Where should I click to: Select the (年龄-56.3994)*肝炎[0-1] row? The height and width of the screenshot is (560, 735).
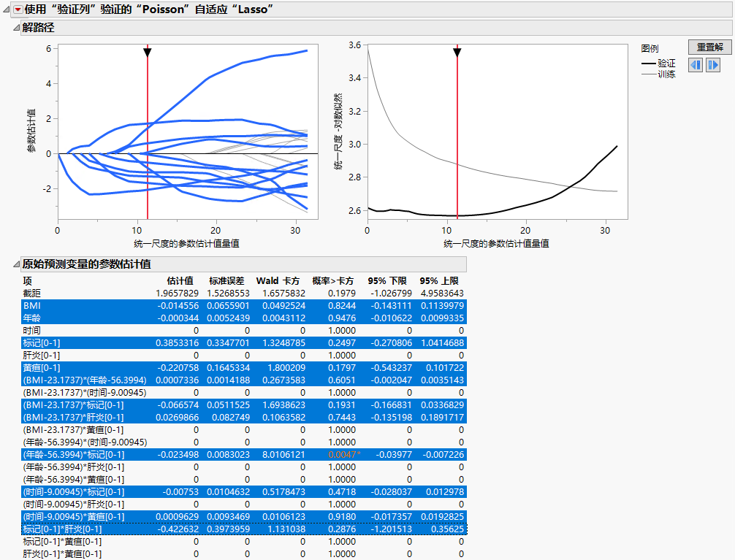[x=243, y=467]
